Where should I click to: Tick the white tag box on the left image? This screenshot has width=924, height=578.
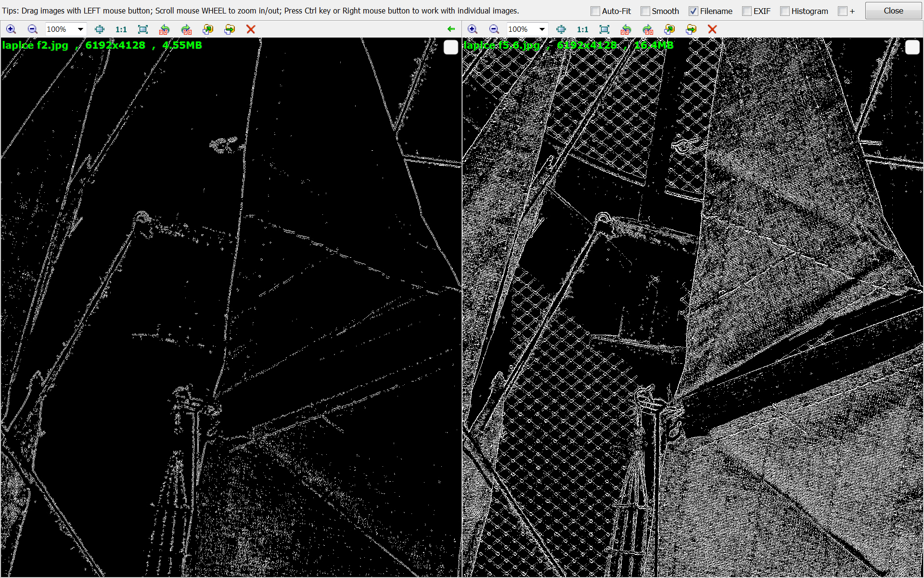pos(451,47)
